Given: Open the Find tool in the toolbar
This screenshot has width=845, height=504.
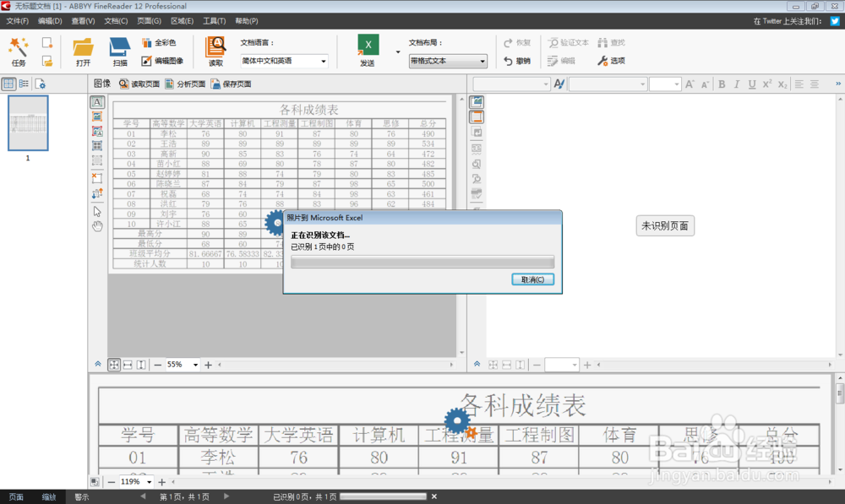Looking at the screenshot, I should tap(611, 42).
